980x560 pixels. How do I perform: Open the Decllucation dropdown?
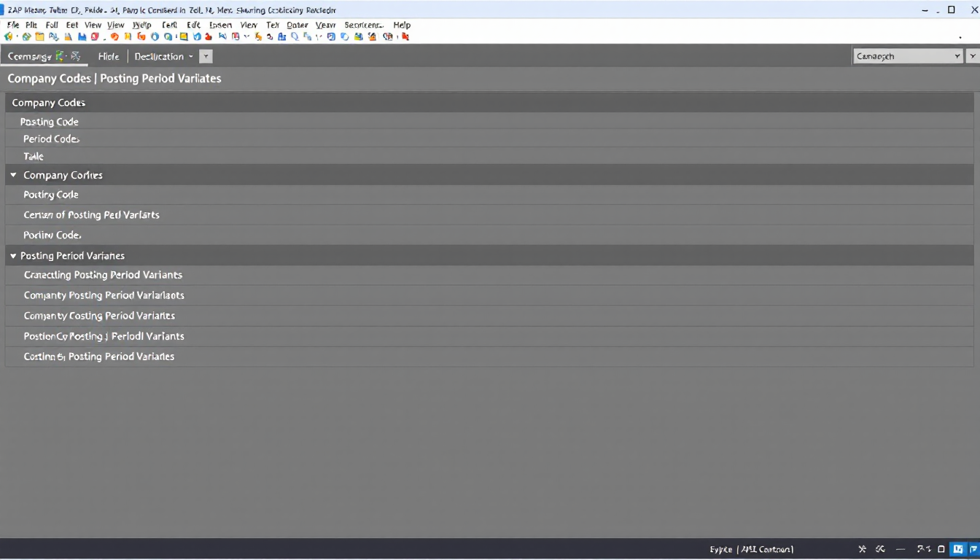coord(163,56)
